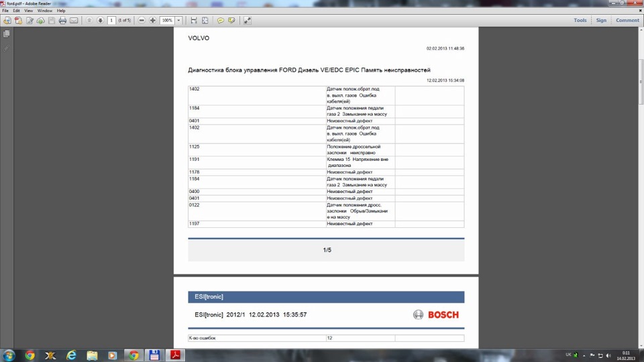The width and height of the screenshot is (644, 362).
Task: Click the timestamp 12.02.2013 15:34:08
Action: click(x=445, y=80)
